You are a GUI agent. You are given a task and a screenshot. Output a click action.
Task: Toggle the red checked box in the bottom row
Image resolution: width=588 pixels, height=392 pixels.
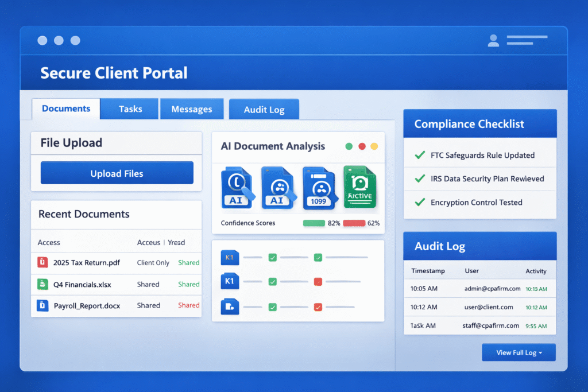[318, 307]
